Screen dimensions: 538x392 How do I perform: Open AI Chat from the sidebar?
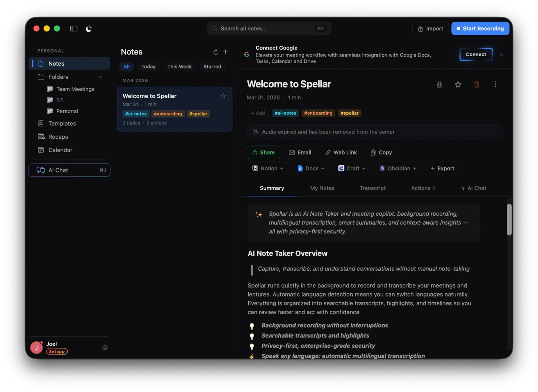(69, 170)
